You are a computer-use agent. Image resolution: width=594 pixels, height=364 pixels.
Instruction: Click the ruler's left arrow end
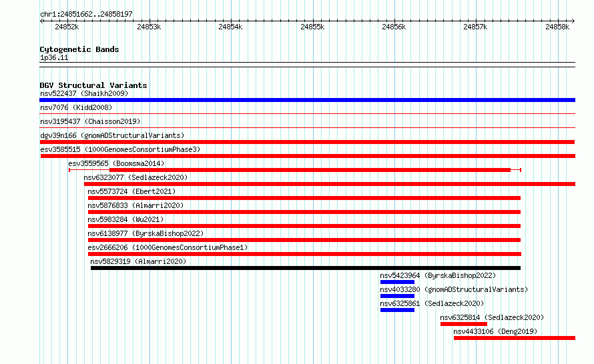(x=41, y=21)
